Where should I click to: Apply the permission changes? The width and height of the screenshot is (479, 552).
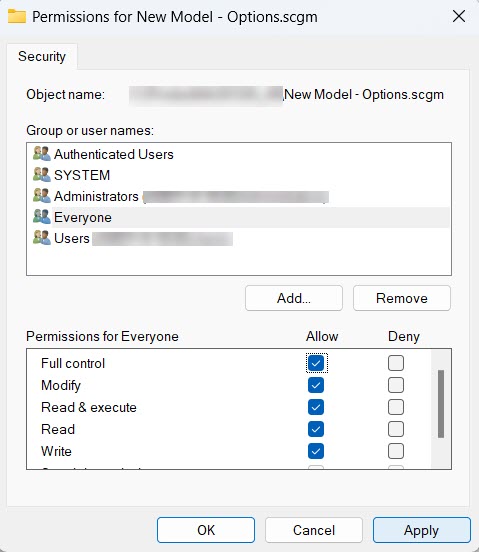tap(422, 530)
